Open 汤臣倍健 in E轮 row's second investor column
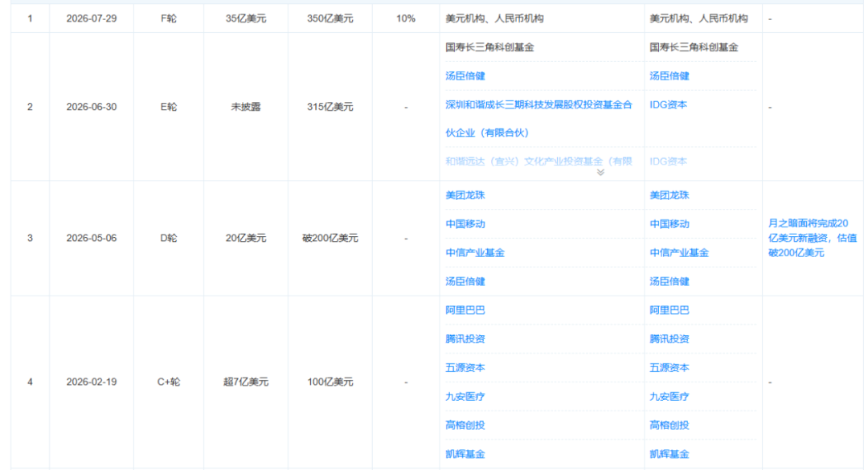This screenshot has width=868, height=470. pyautogui.click(x=669, y=76)
